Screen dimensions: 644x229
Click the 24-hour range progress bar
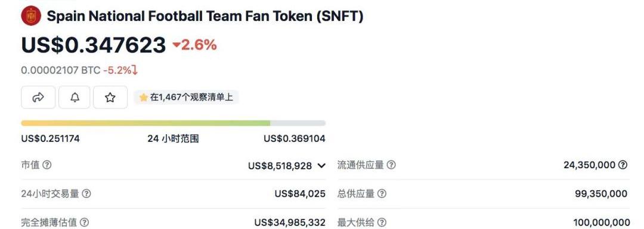coord(174,123)
